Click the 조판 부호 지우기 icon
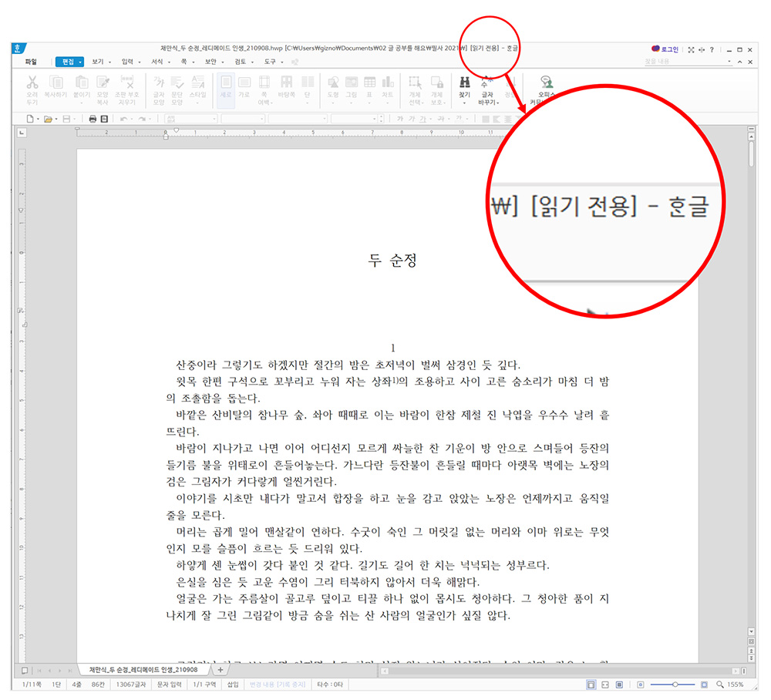This screenshot has height=700, width=771. click(127, 82)
